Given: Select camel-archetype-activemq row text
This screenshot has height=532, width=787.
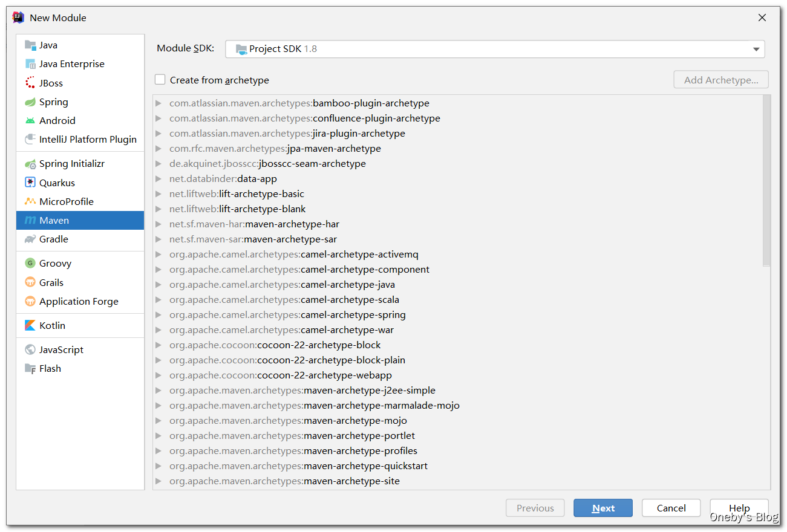Looking at the screenshot, I should [294, 255].
